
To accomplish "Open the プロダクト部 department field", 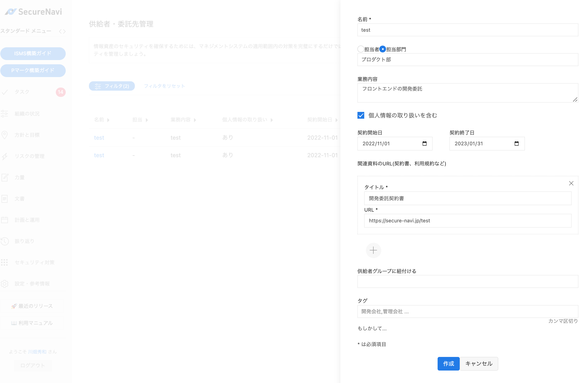I will 468,60.
